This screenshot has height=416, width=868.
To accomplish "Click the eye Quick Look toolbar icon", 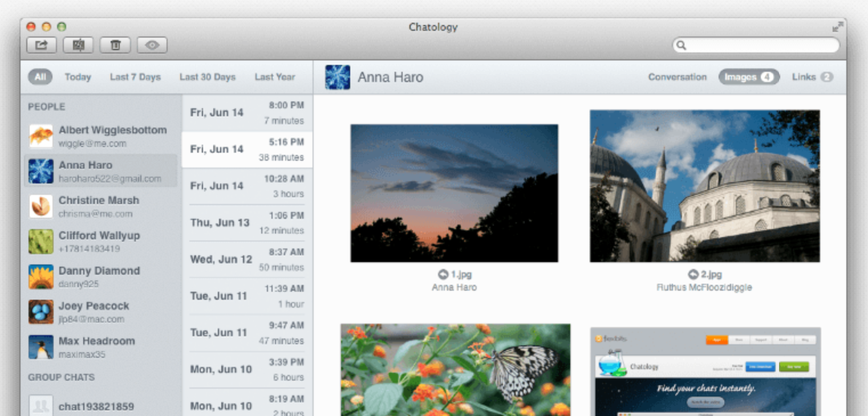I will [152, 45].
